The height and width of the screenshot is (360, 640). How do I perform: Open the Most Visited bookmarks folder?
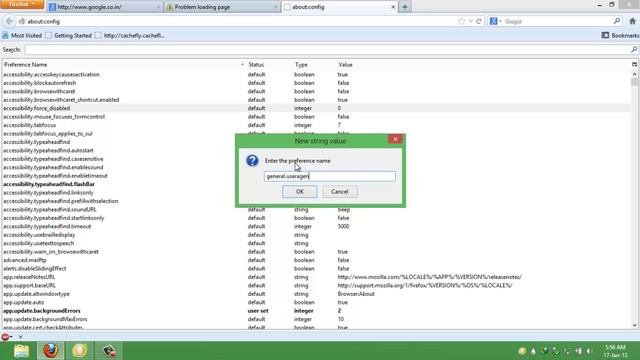click(22, 36)
